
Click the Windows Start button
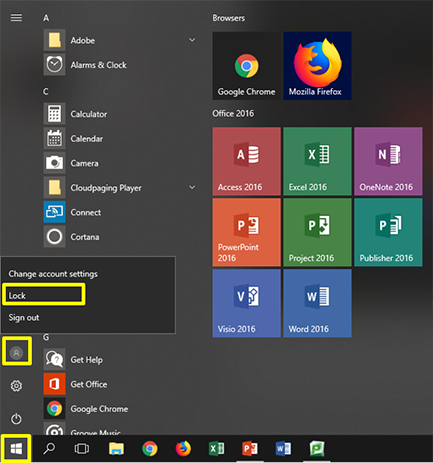16,449
